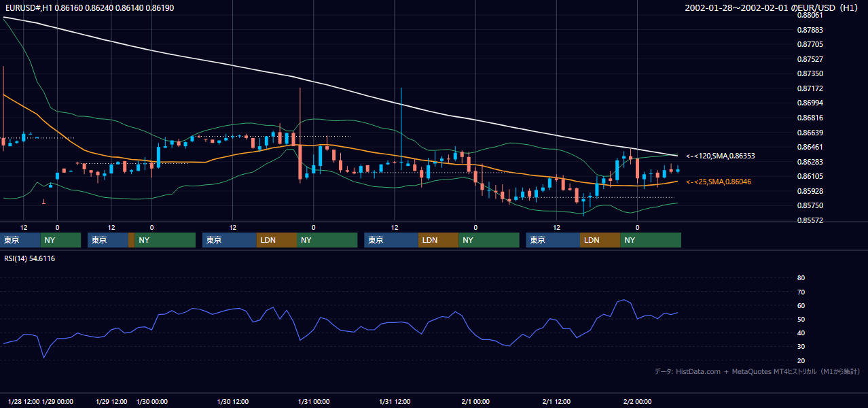Click price axis label 0.88061

coord(810,15)
